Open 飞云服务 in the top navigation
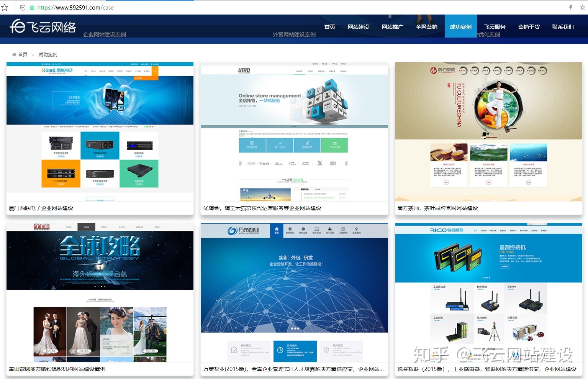Image resolution: width=588 pixels, height=379 pixels. click(x=495, y=27)
